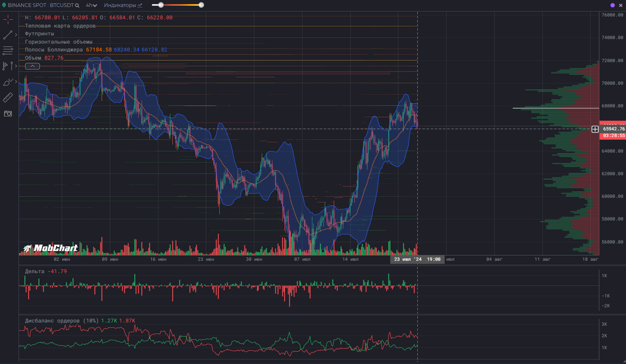Click the MobChart watermark logo
Image resolution: width=626 pixels, height=364 pixels.
tap(50, 248)
